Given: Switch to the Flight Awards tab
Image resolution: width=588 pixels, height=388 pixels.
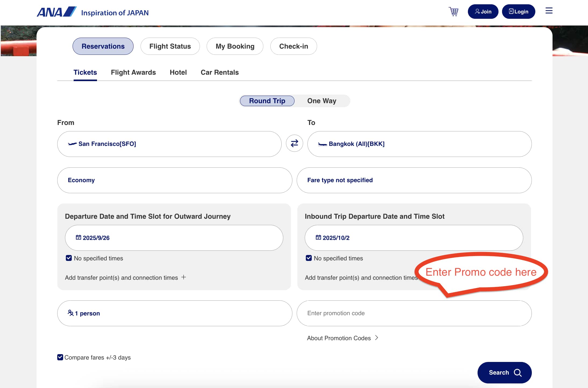Looking at the screenshot, I should coord(133,72).
